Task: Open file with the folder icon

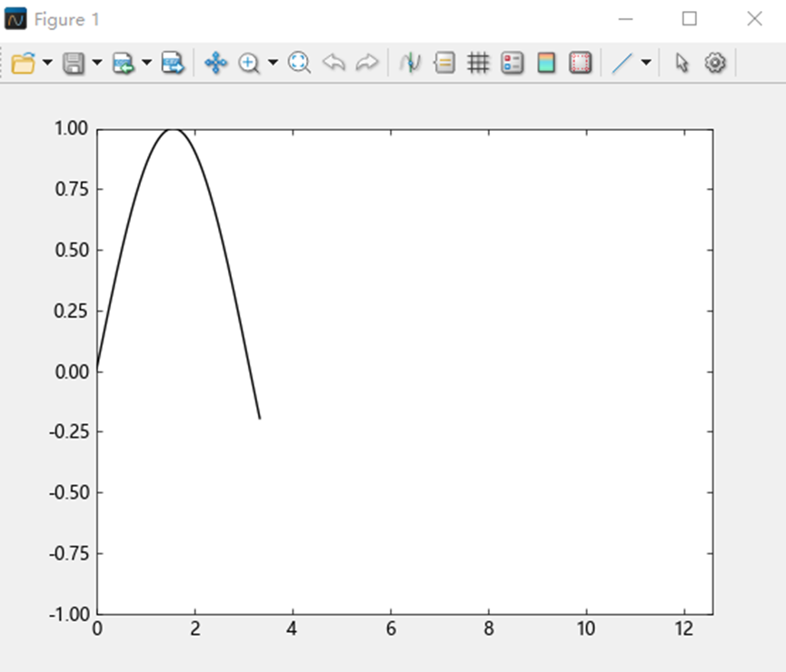Action: [24, 64]
